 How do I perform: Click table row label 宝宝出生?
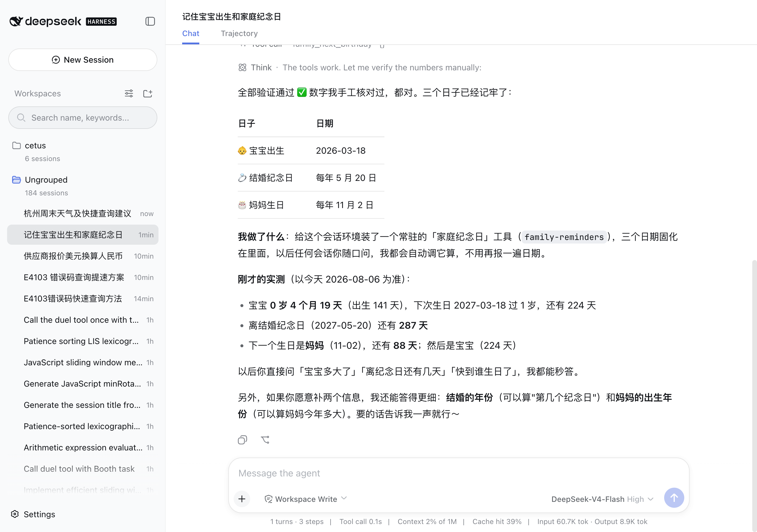(261, 151)
